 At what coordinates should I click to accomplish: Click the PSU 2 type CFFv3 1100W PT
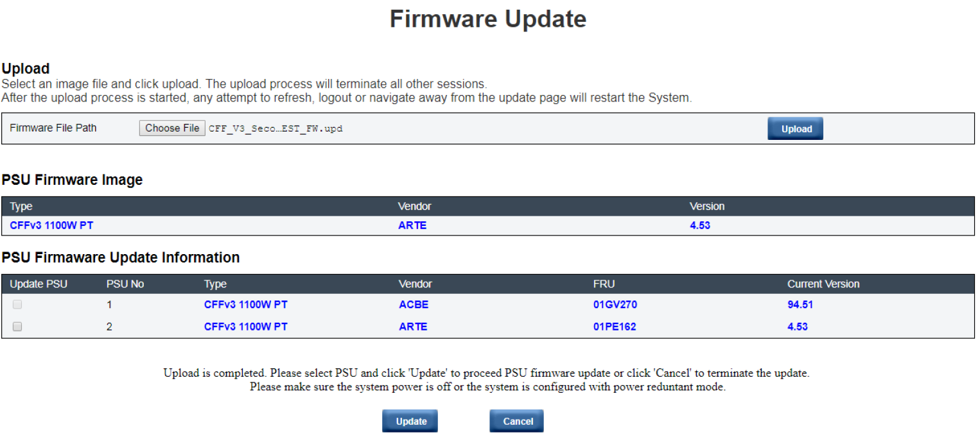pyautogui.click(x=246, y=327)
